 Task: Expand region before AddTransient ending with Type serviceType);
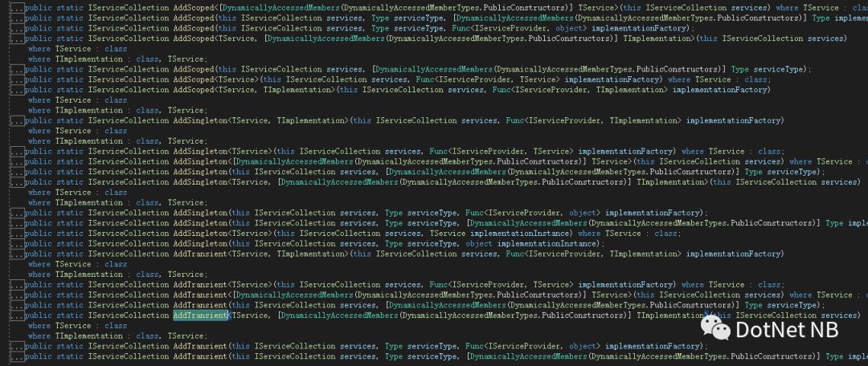(x=17, y=305)
